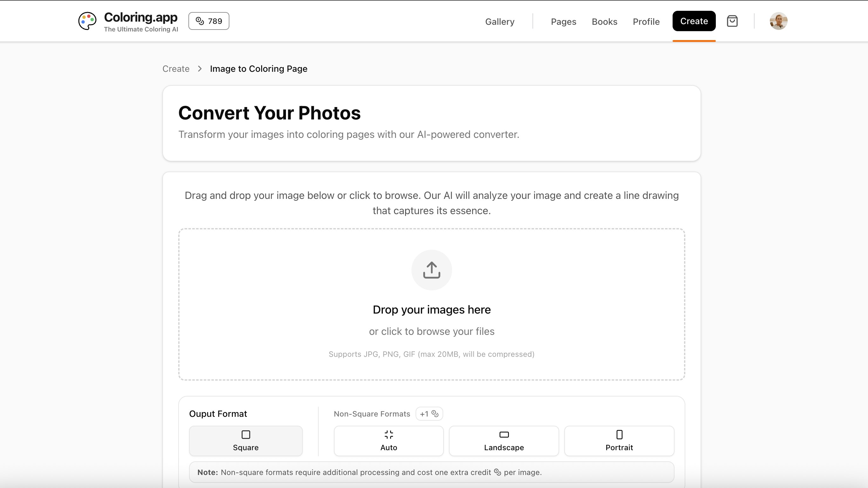The width and height of the screenshot is (868, 488).
Task: Choose the Auto non-square format
Action: (388, 441)
